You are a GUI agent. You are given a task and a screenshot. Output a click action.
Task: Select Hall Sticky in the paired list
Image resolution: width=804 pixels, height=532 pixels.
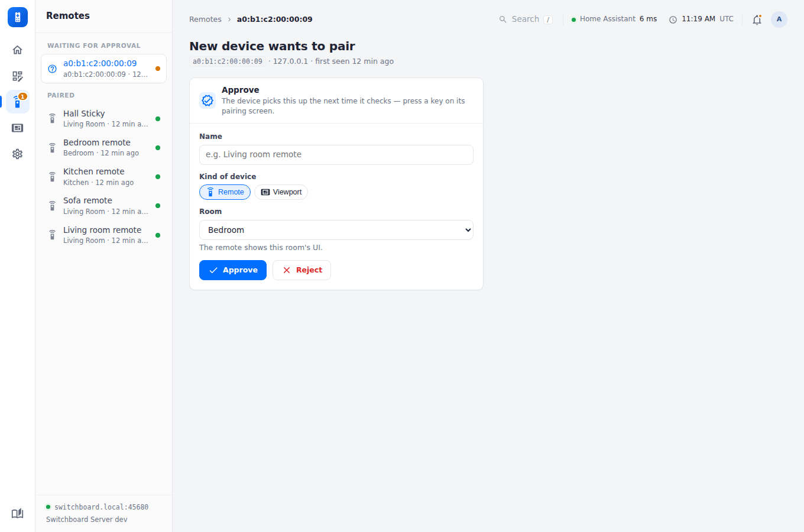pyautogui.click(x=103, y=118)
